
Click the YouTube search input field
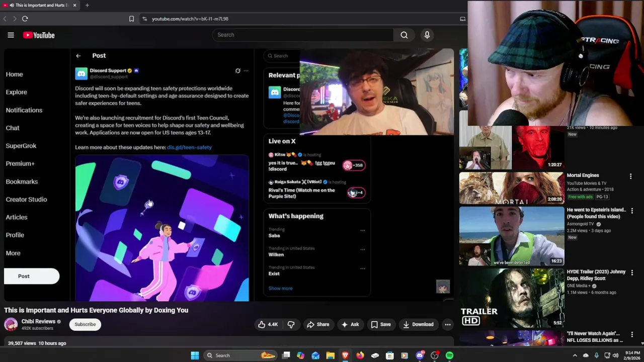[302, 35]
